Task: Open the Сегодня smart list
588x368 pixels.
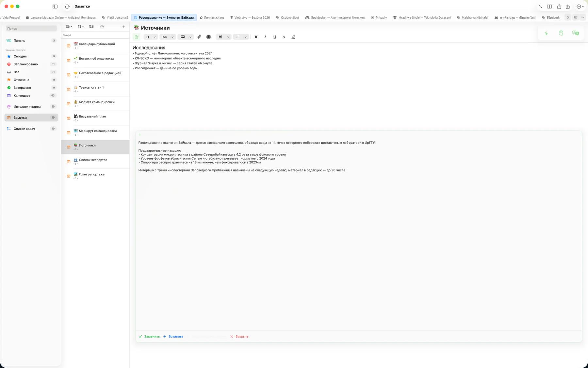Action: (31, 56)
